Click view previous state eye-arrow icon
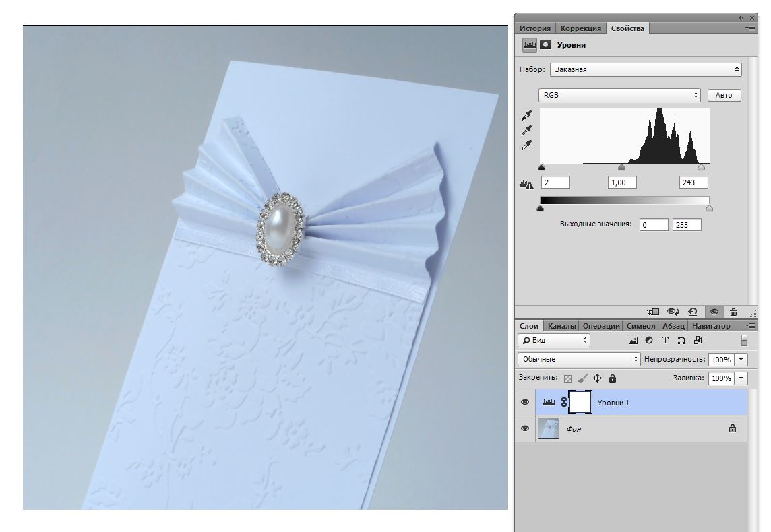Viewport: 771px width, 532px height. coord(673,312)
